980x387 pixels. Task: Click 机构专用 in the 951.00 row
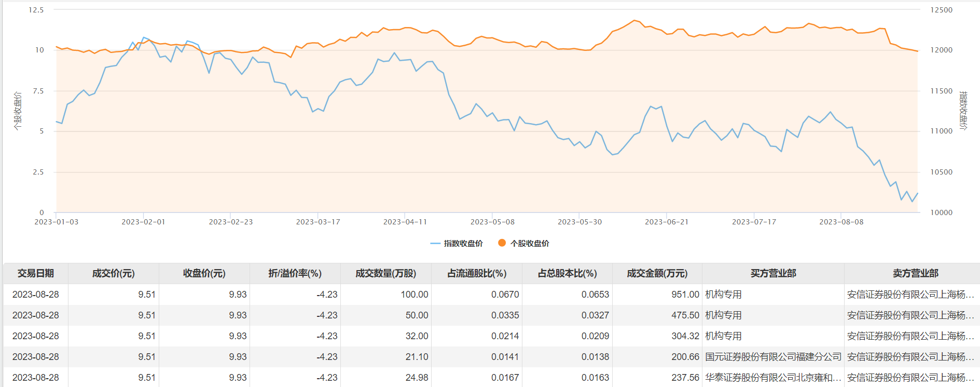[x=723, y=295]
